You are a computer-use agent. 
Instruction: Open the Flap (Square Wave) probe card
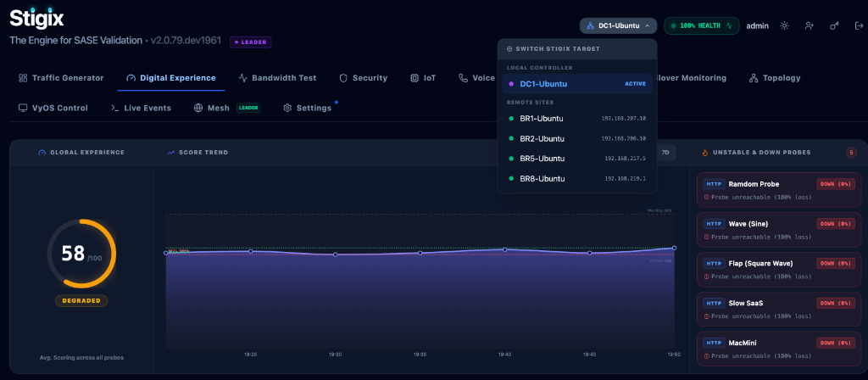(x=779, y=270)
